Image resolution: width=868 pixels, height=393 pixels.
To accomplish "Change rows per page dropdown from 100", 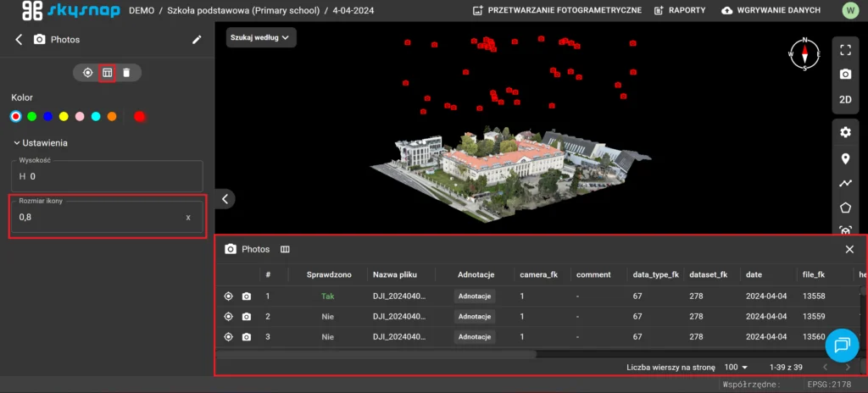I will tap(736, 367).
